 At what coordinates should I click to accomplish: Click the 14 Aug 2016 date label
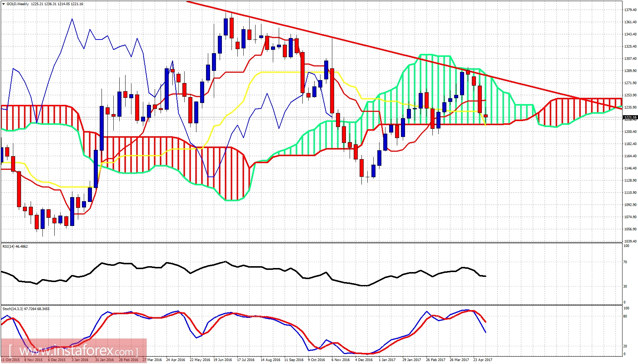tap(270, 360)
